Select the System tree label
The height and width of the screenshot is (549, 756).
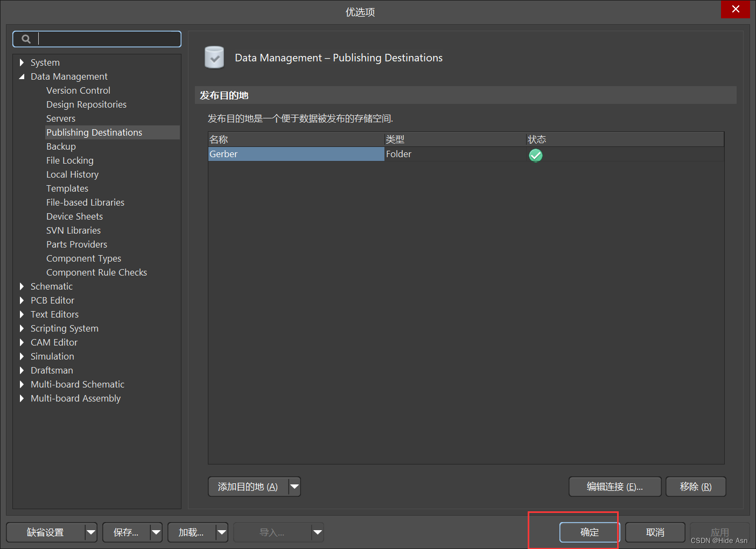[x=45, y=62]
